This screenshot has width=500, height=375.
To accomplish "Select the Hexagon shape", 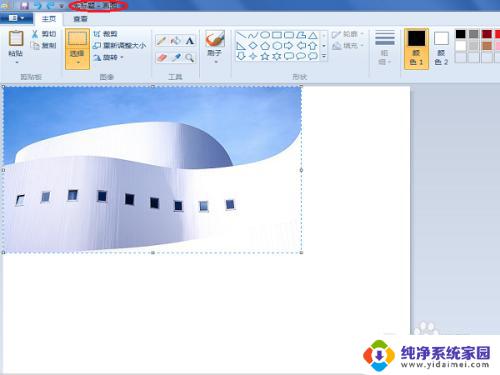I will pos(277,46).
